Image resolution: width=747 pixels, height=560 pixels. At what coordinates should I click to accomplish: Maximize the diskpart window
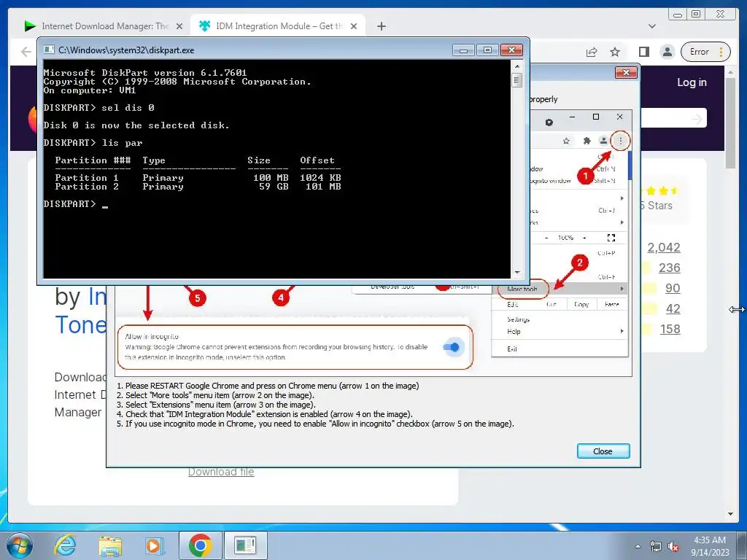click(x=487, y=50)
